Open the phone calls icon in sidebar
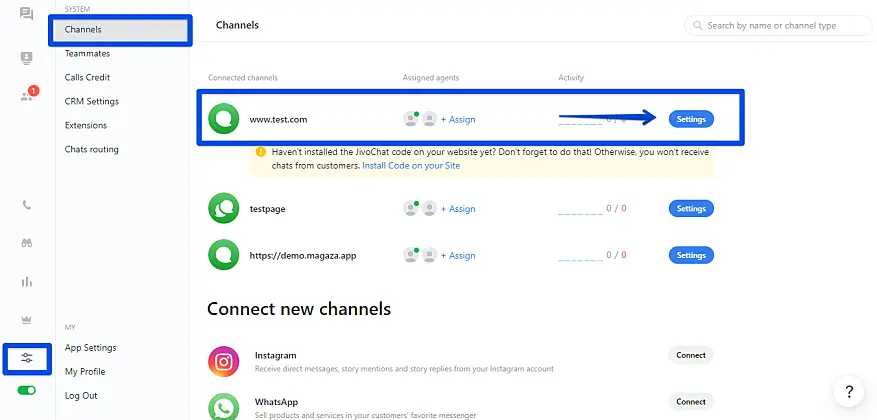The image size is (877, 420). 27,205
